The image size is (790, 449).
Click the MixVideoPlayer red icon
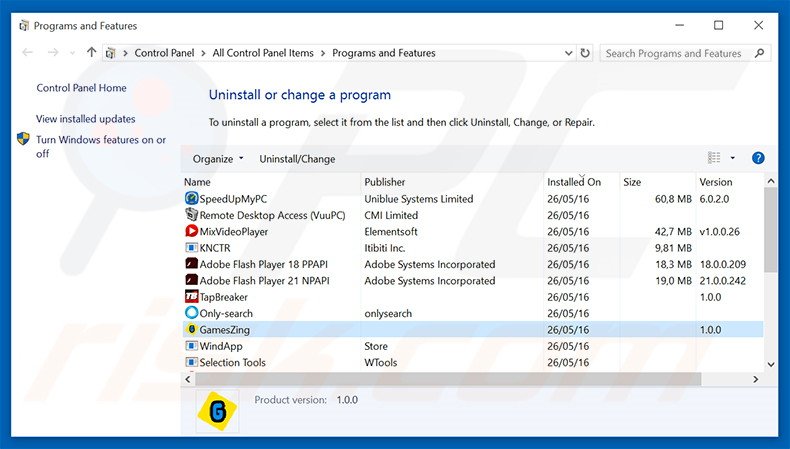coord(192,232)
